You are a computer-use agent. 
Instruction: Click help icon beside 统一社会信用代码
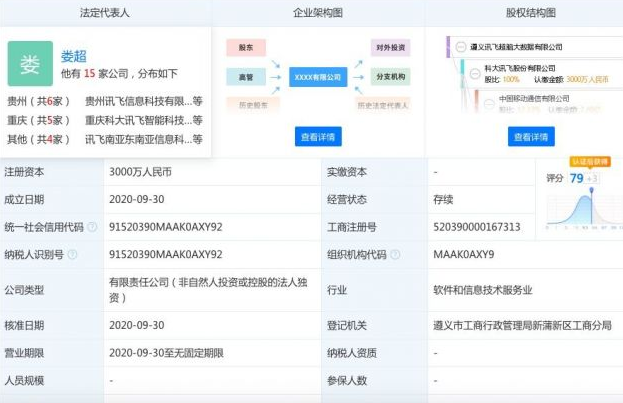tap(91, 227)
